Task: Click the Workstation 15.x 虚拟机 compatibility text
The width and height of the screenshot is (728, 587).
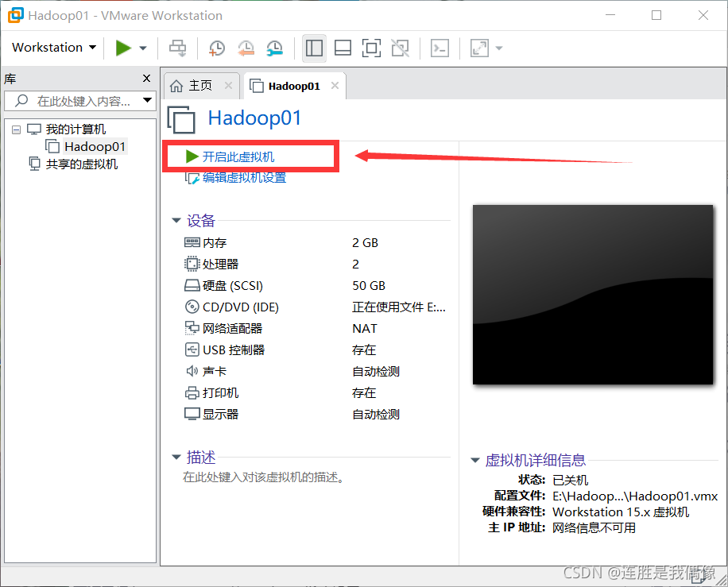Action: point(621,512)
